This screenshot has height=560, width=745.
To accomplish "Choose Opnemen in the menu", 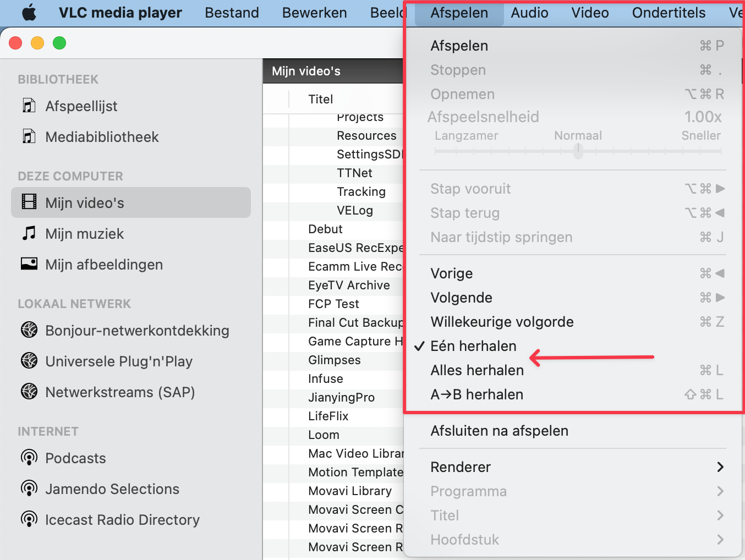I will pyautogui.click(x=573, y=94).
